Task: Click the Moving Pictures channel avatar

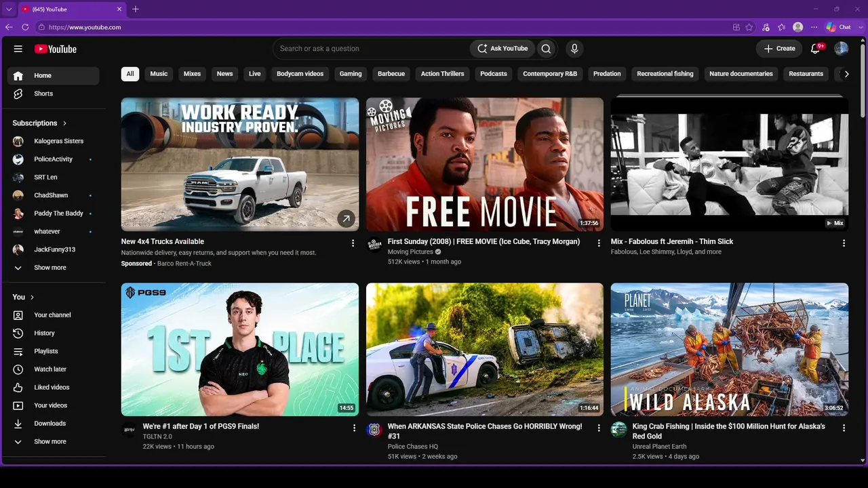Action: pyautogui.click(x=374, y=244)
